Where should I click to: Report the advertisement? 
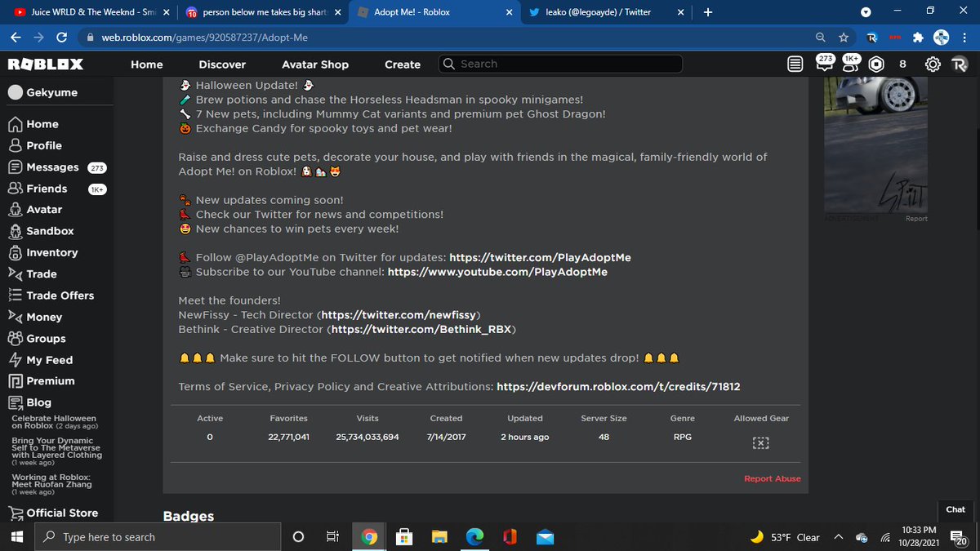[x=916, y=219]
